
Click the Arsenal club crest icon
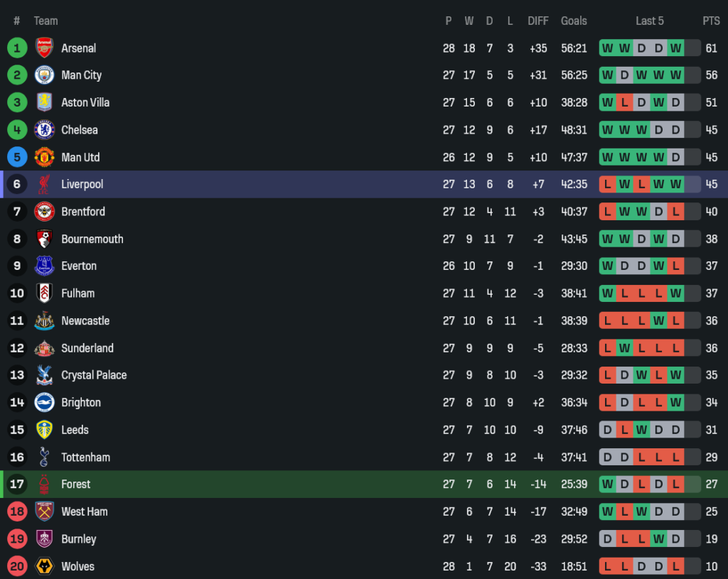click(44, 48)
